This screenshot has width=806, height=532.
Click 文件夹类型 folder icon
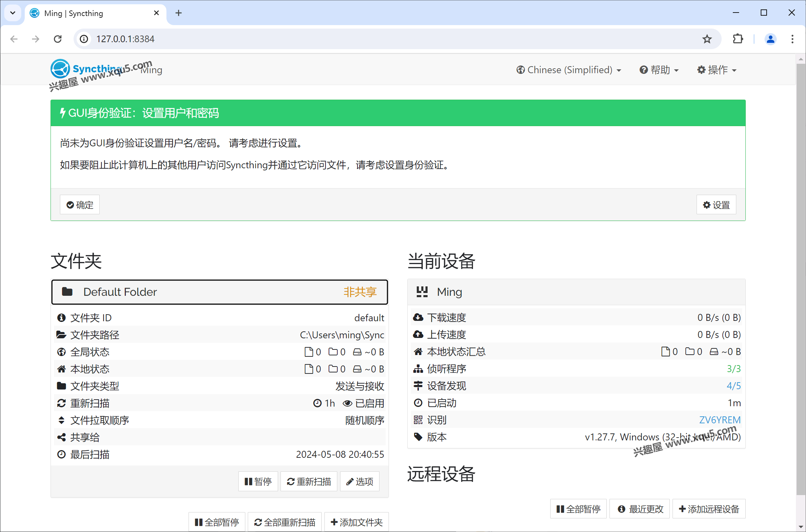61,386
